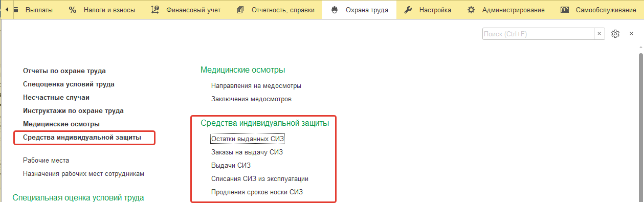This screenshot has height=203, width=644.
Task: Click the percent icon of Налоги и взносы
Action: pyautogui.click(x=73, y=10)
